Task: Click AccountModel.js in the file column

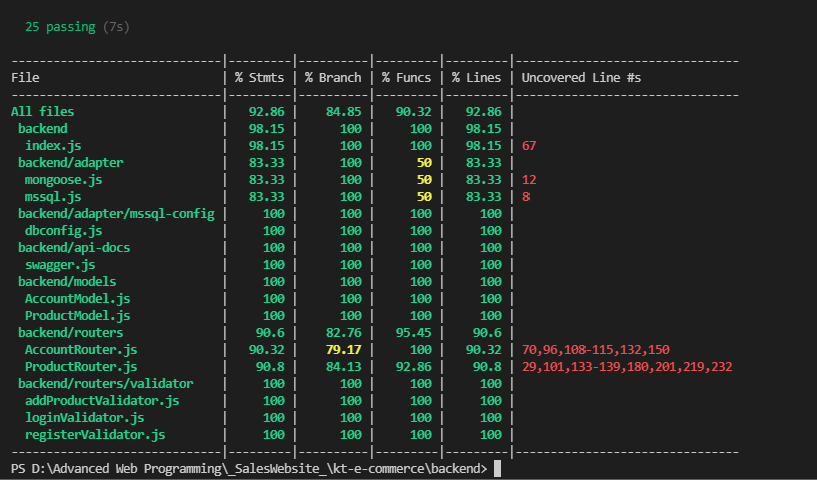Action: (x=77, y=299)
